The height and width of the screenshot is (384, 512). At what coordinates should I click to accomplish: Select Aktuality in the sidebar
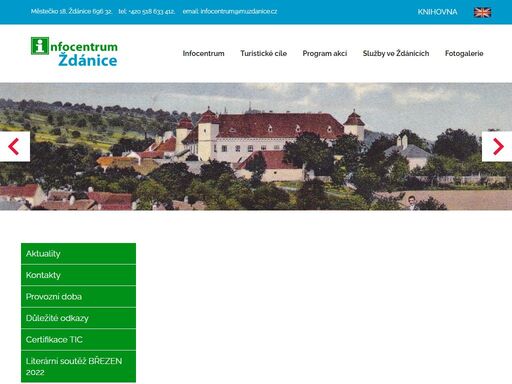[78, 254]
